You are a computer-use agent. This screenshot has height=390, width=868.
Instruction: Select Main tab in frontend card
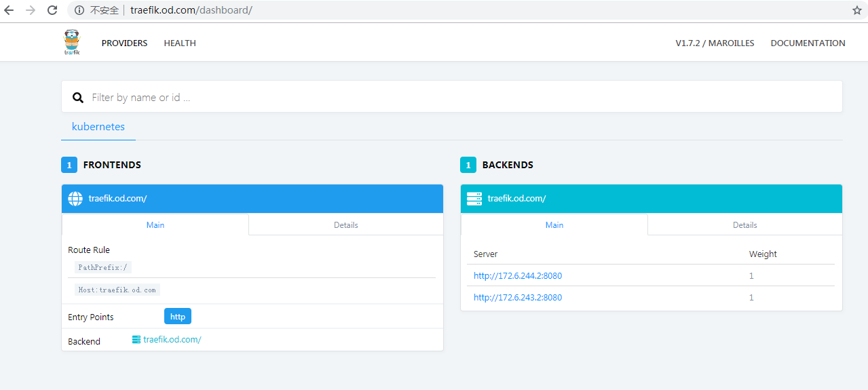point(155,225)
